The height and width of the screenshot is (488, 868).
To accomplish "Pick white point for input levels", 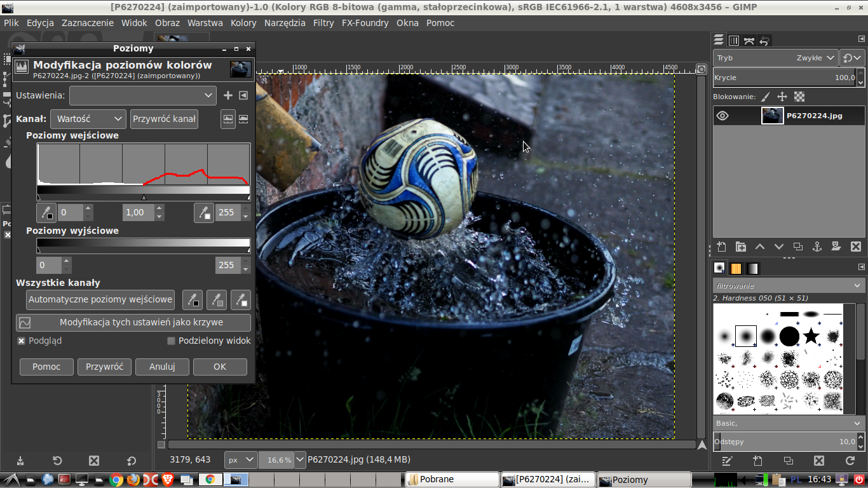I will click(203, 213).
